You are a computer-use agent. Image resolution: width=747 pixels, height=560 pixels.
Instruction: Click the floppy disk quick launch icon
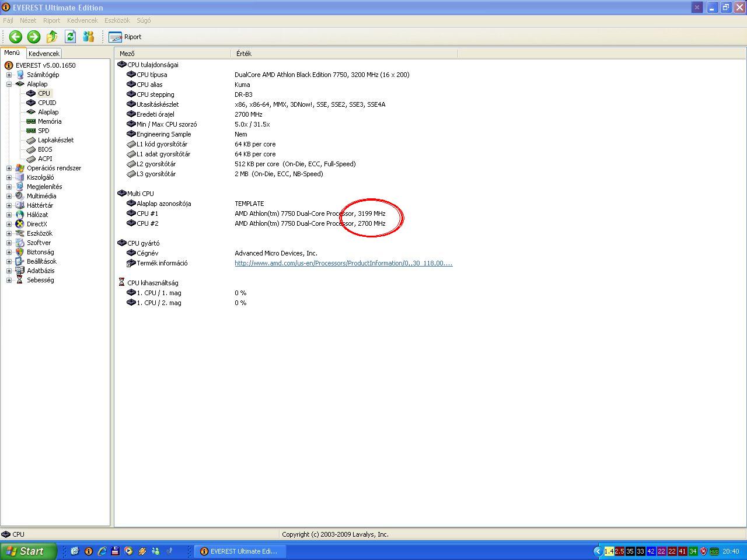coord(115,551)
